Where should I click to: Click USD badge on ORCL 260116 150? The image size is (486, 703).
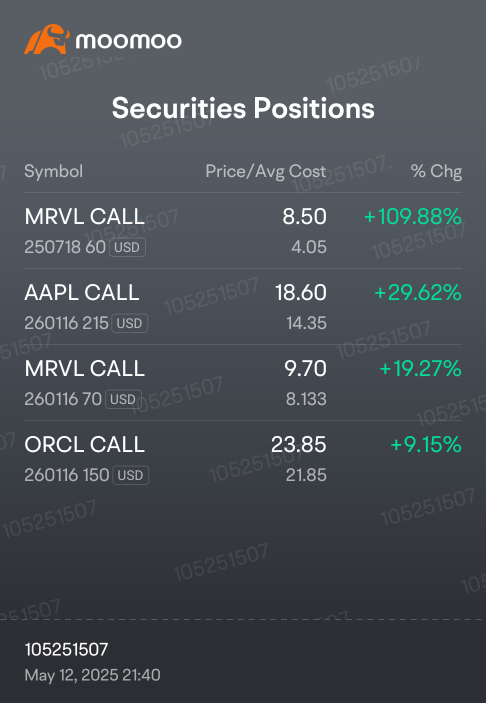130,475
